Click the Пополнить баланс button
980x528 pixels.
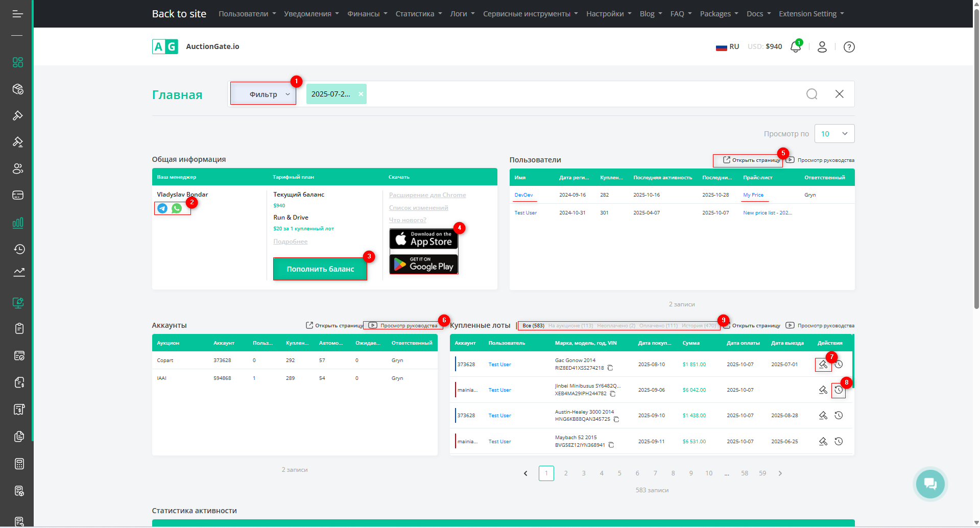[x=320, y=269]
